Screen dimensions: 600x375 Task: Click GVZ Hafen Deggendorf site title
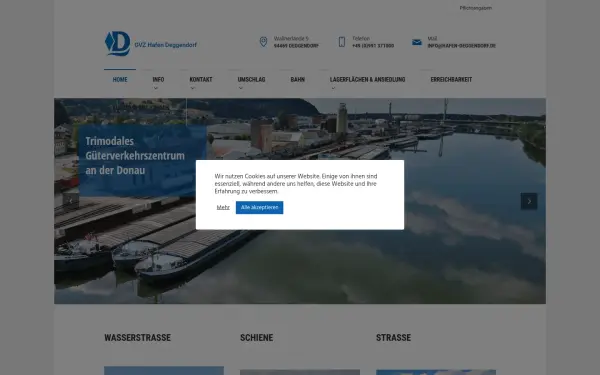165,45
